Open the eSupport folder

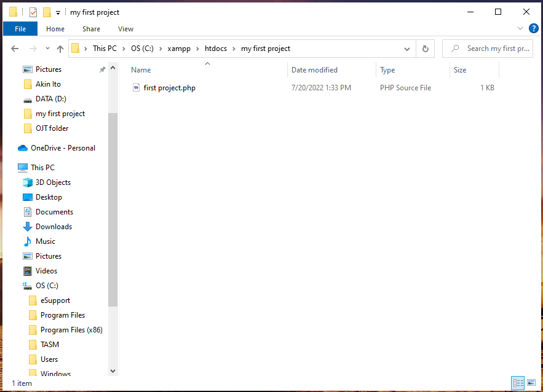coord(55,300)
